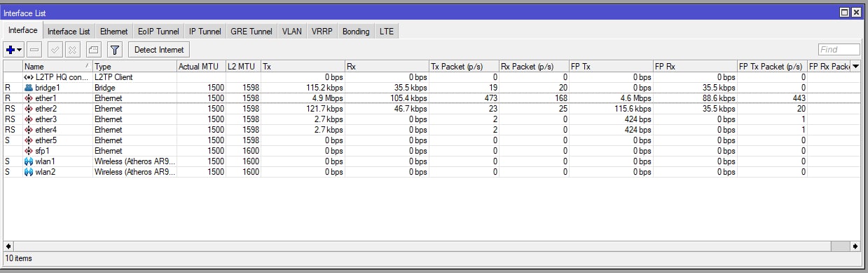
Task: Select the VLAN tab
Action: [292, 32]
